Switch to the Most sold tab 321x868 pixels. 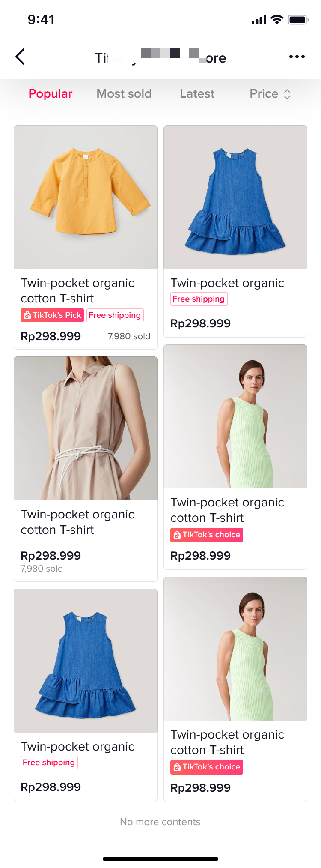[124, 94]
